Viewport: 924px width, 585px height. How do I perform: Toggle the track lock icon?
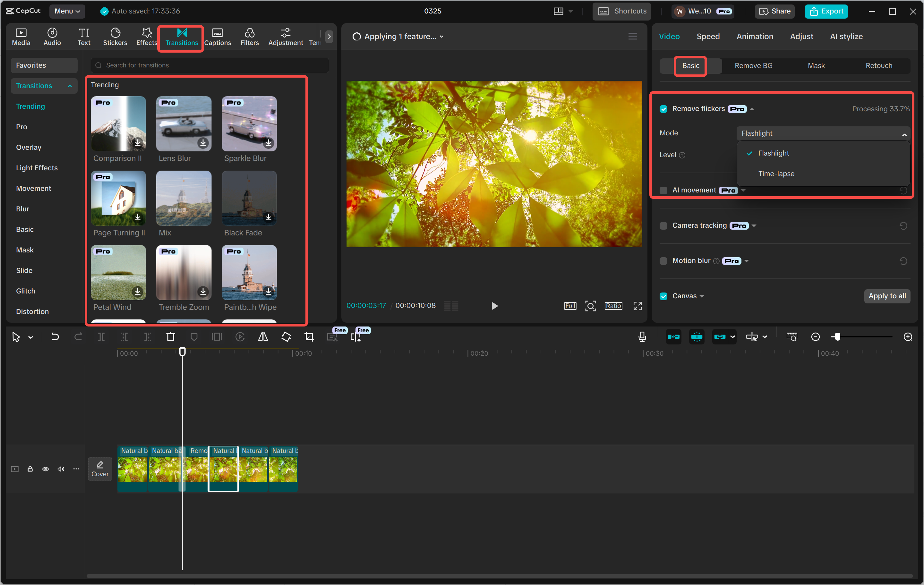point(30,469)
